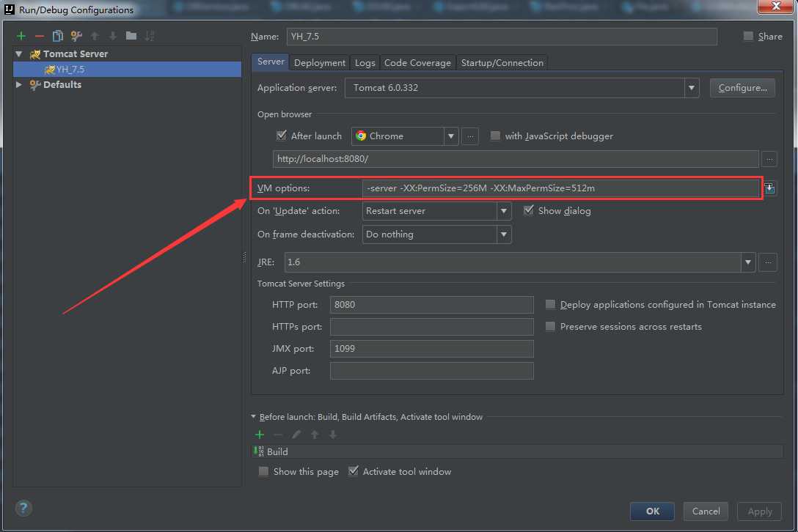Move the before launch task down

333,435
